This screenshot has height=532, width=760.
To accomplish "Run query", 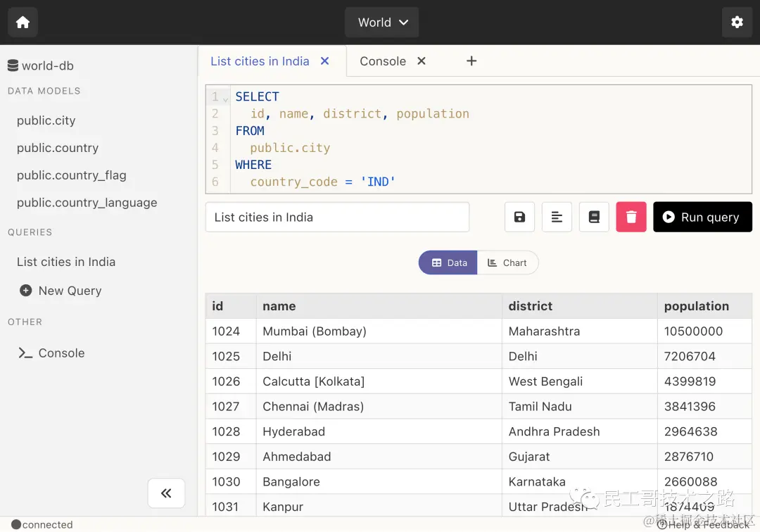I will click(702, 217).
